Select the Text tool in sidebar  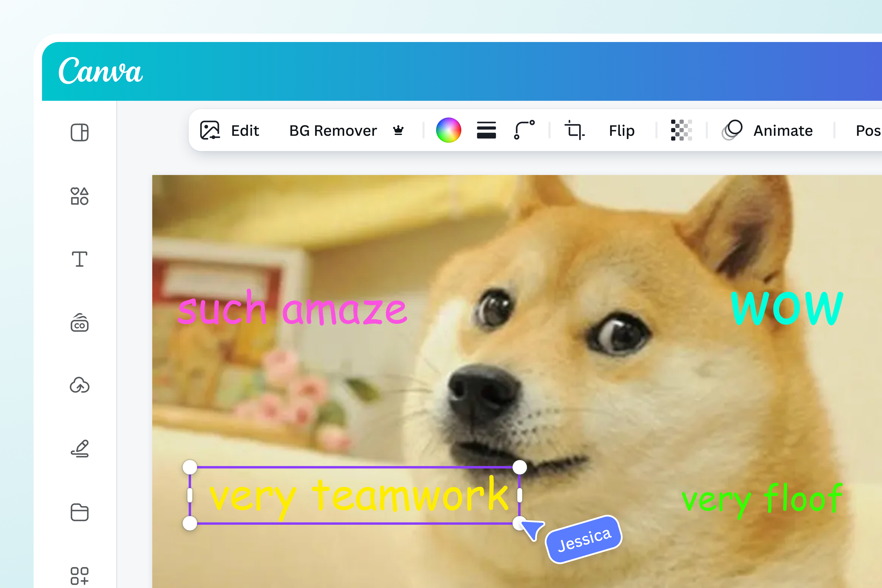tap(79, 259)
